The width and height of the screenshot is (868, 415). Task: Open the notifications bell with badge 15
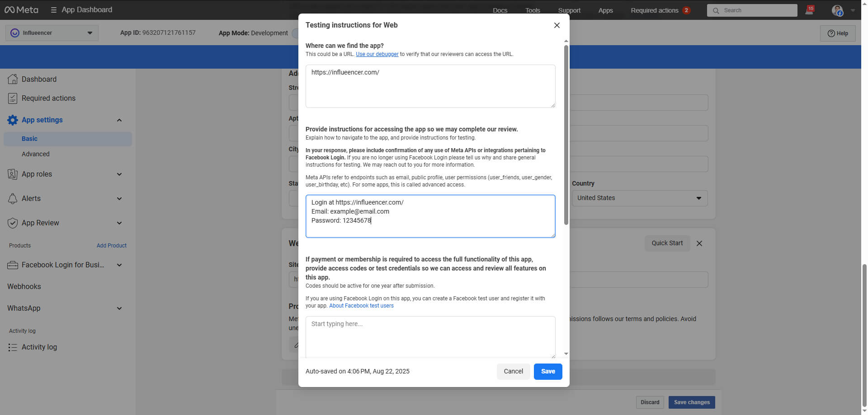point(809,10)
